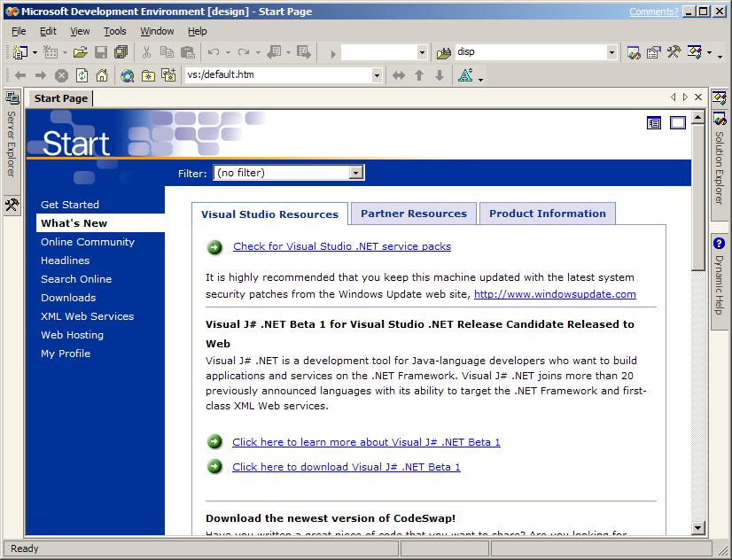Click the web Forward arrow icon
This screenshot has height=560, width=732.
[41, 75]
